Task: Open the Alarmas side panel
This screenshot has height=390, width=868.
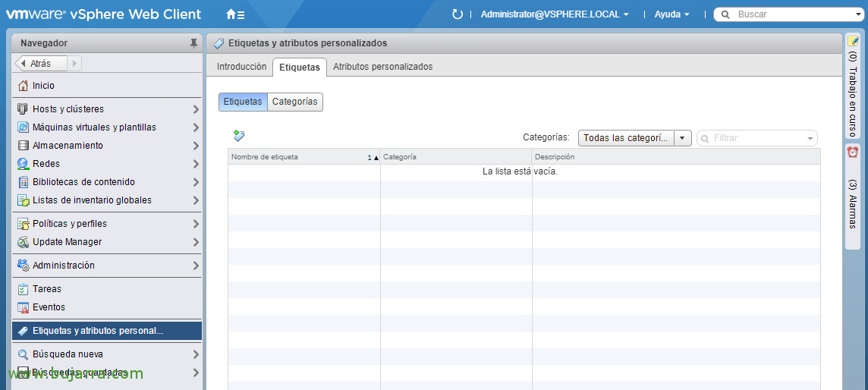Action: (x=853, y=197)
